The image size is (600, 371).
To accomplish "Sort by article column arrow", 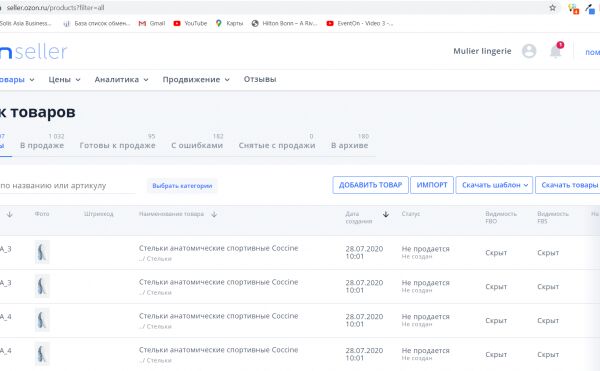I will click(10, 214).
